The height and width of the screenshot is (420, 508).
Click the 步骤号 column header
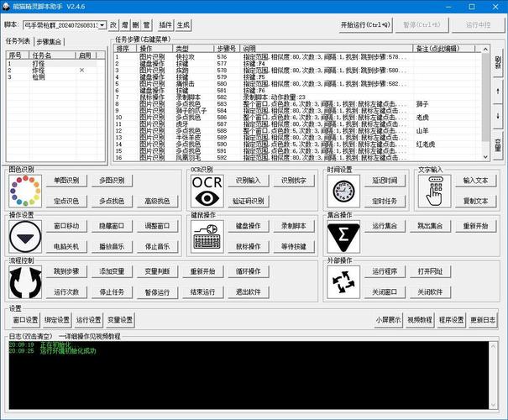(226, 49)
